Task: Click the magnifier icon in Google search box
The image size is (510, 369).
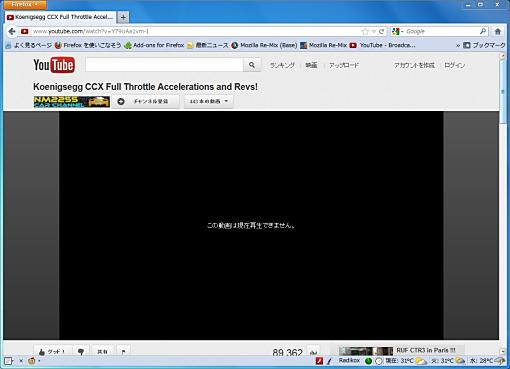Action: pyautogui.click(x=483, y=31)
